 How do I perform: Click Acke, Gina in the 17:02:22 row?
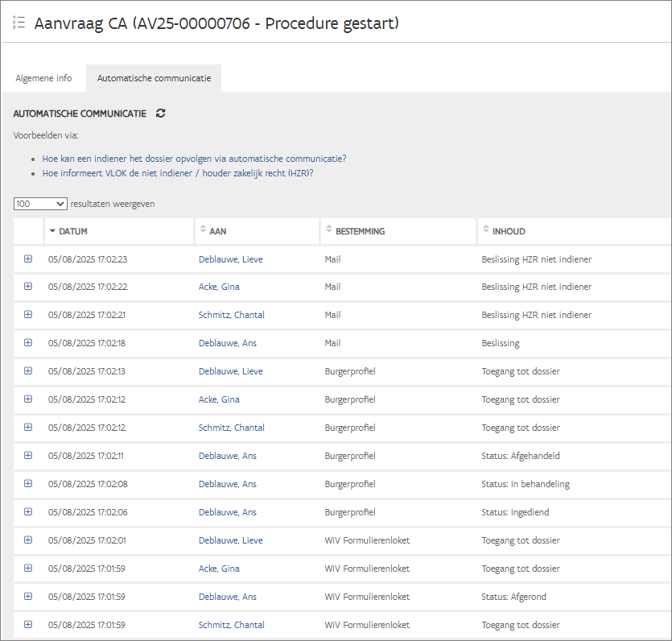[219, 287]
